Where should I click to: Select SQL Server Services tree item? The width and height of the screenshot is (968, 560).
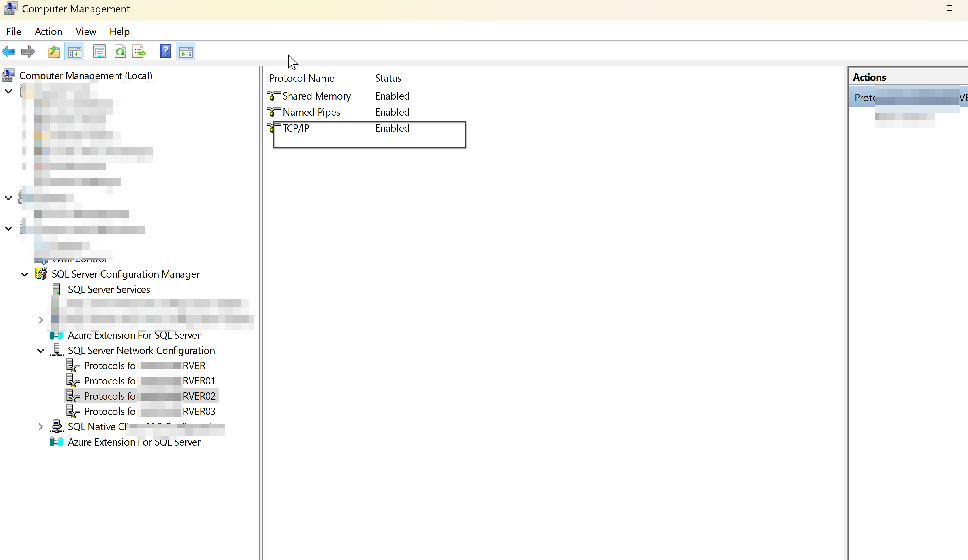[109, 289]
